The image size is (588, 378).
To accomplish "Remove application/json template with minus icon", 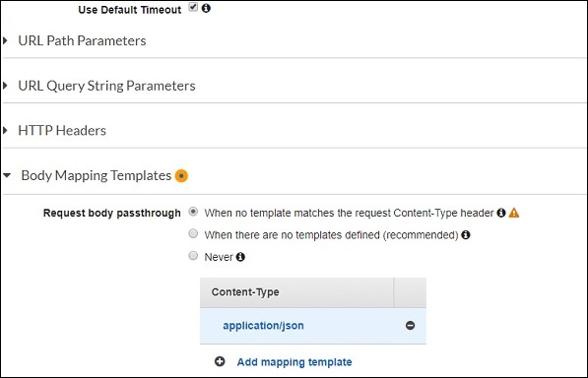I will [411, 325].
